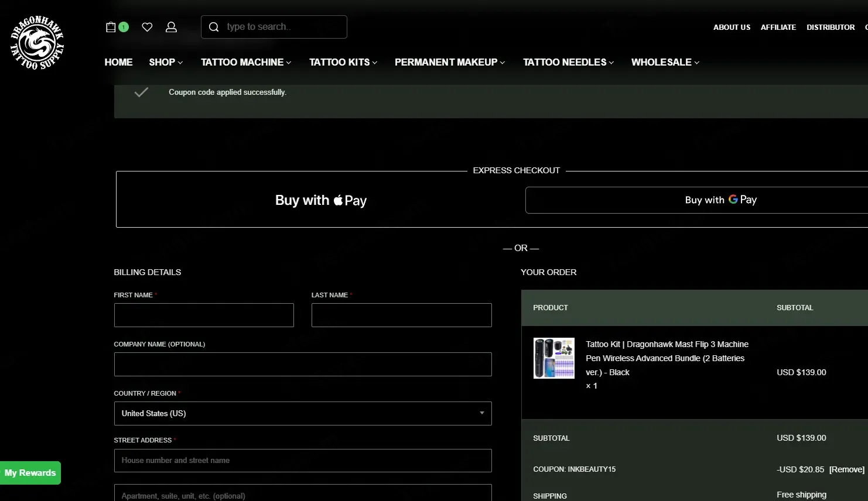Expand the Tattoo Needles menu
The image size is (868, 501).
click(x=568, y=62)
